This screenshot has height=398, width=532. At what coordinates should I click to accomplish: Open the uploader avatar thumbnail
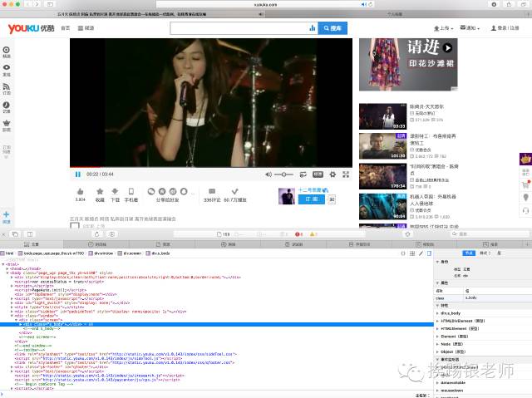click(287, 196)
